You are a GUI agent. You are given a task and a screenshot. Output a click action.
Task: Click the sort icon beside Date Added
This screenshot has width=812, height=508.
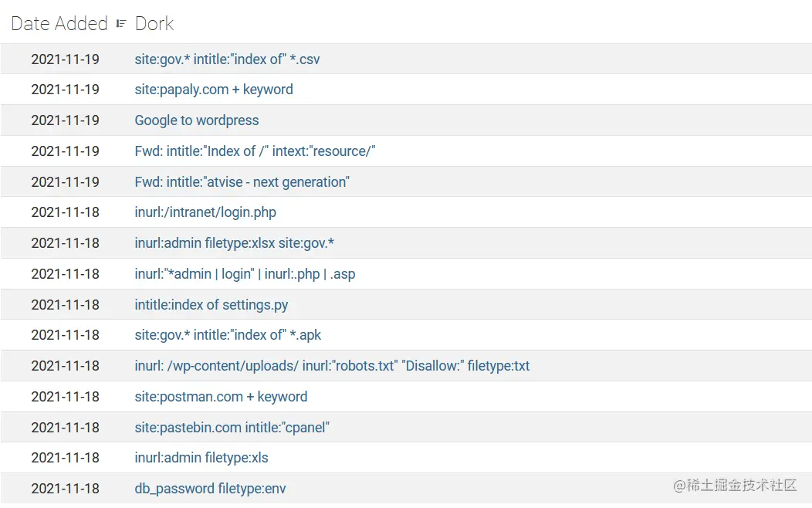(x=121, y=24)
